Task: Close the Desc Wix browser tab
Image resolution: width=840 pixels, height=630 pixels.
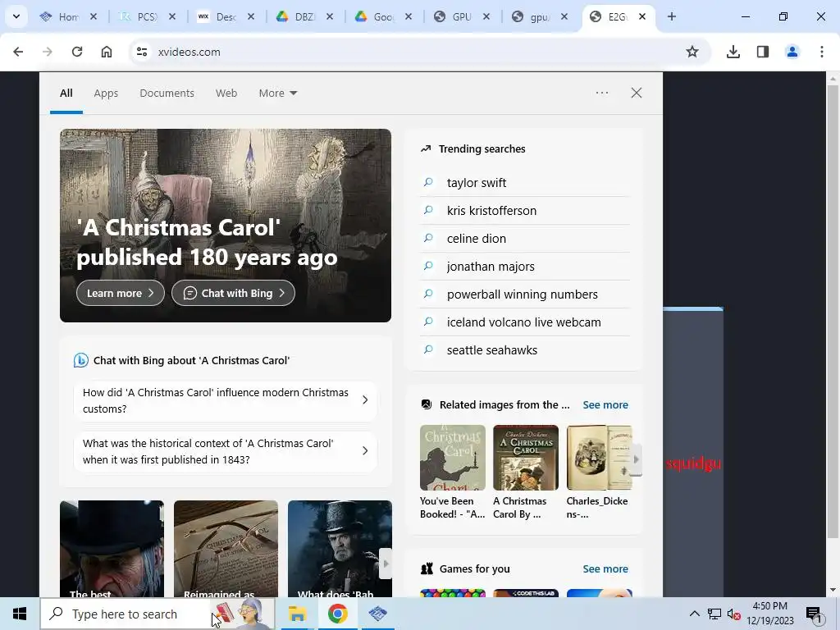Action: [x=251, y=16]
